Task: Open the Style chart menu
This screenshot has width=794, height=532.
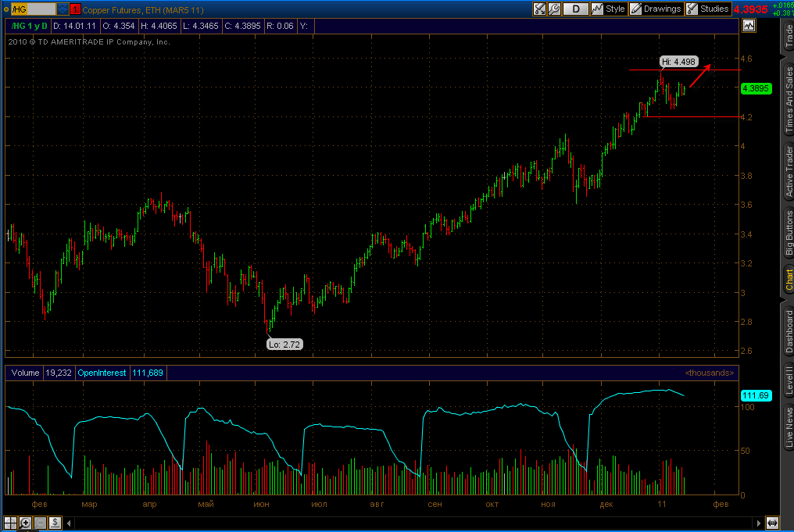Action: click(x=609, y=9)
